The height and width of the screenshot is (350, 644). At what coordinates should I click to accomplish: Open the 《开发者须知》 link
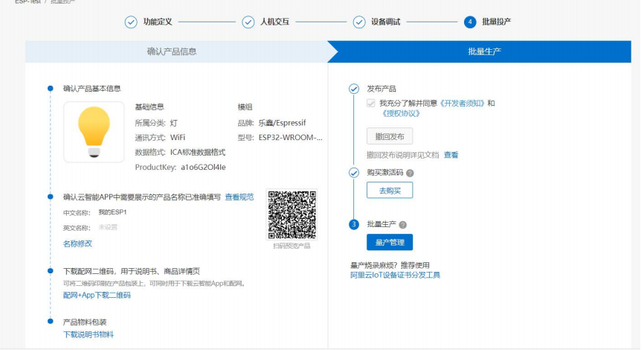462,104
